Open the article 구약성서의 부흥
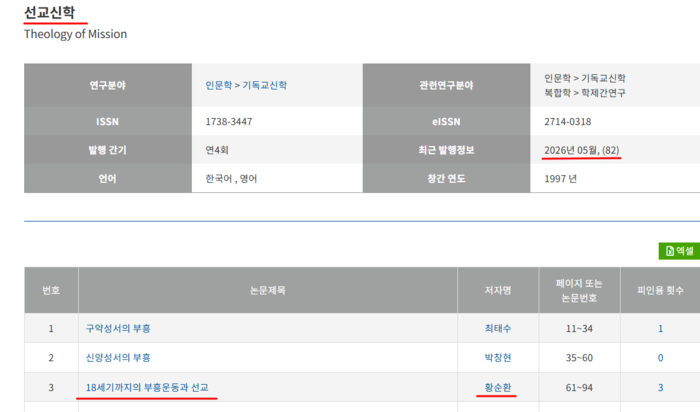This screenshot has width=700, height=412. pyautogui.click(x=118, y=329)
